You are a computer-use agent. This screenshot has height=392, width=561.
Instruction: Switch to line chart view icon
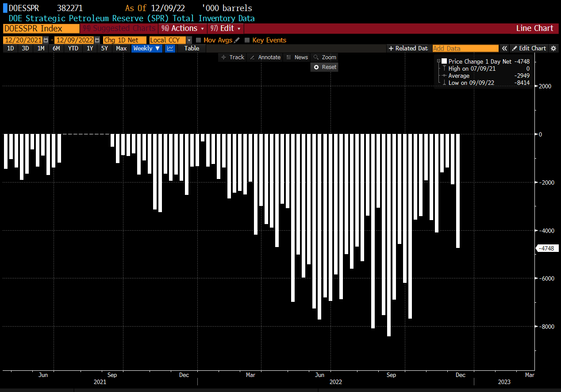pos(170,48)
